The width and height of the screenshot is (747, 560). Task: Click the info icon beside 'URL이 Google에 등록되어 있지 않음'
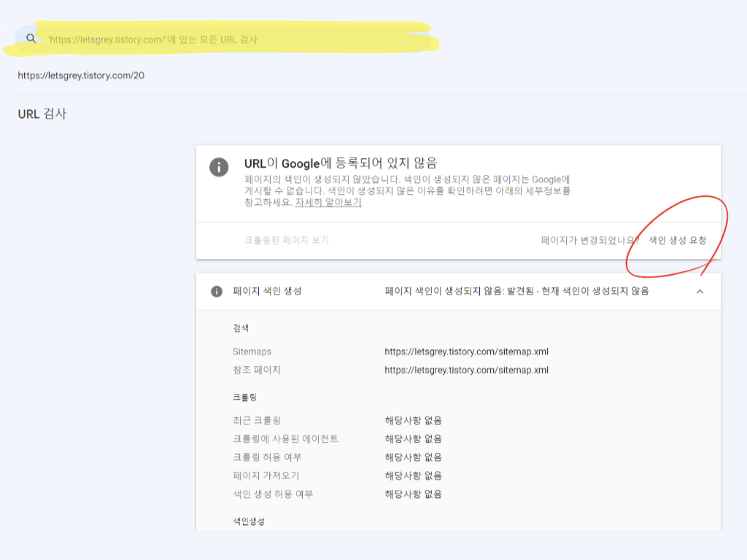219,167
